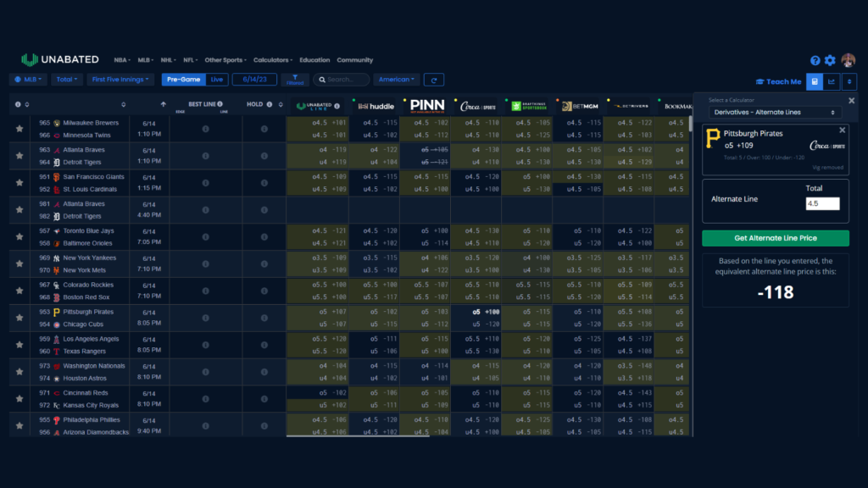Open the First Five Innings dropdown
The width and height of the screenshot is (868, 488).
coord(120,80)
